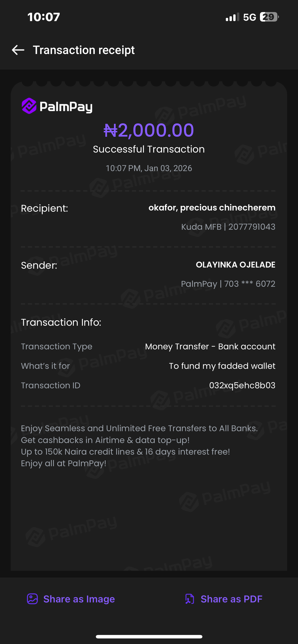The width and height of the screenshot is (298, 644).
Task: Tap the PDF file icon beside Share as PDF
Action: tap(190, 599)
